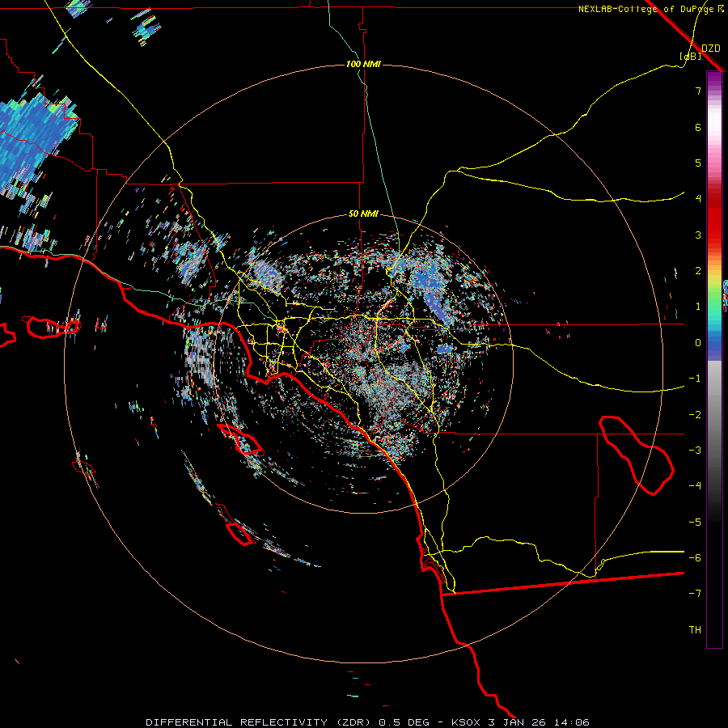Click the "DZD" product code label

pyautogui.click(x=711, y=48)
